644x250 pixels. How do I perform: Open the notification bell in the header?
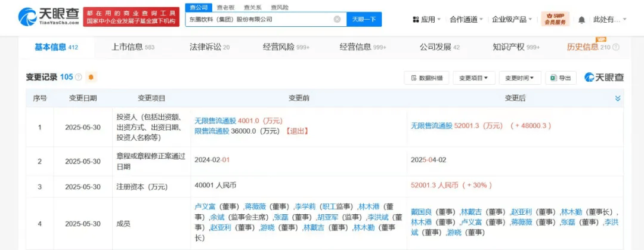[581, 20]
